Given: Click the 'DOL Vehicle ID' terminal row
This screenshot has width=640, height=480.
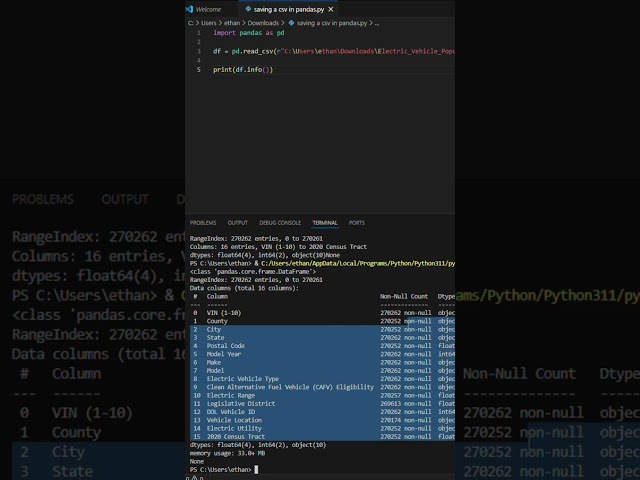Looking at the screenshot, I should pos(322,412).
